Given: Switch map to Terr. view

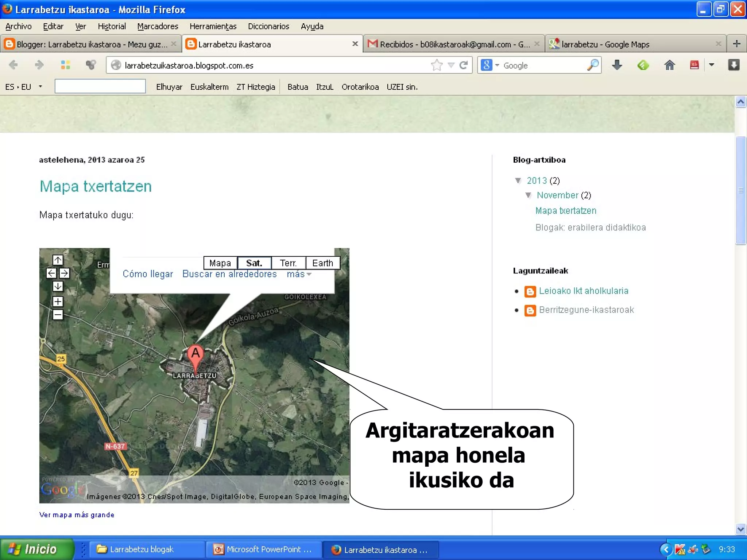Looking at the screenshot, I should [x=288, y=263].
